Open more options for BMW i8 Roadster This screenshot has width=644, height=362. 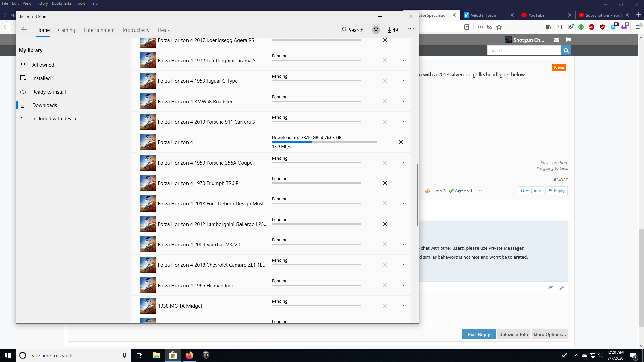click(401, 101)
